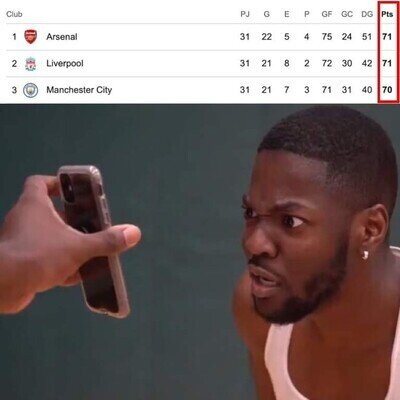Click Liverpool's 42 goal difference value

[x=367, y=63]
